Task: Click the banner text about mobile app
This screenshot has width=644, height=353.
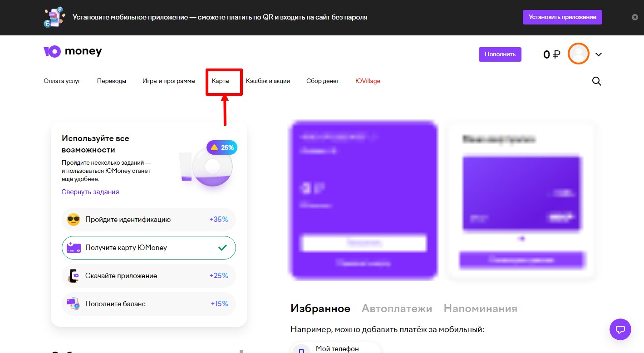Action: point(220,17)
